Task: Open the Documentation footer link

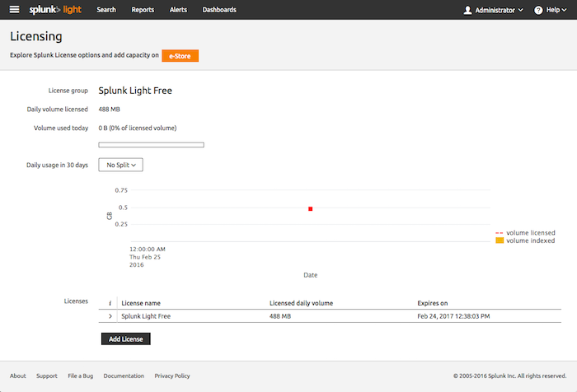Action: pos(124,376)
